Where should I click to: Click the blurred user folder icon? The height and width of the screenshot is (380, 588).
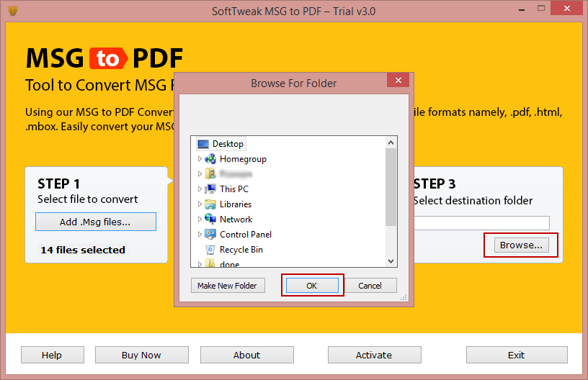(210, 174)
